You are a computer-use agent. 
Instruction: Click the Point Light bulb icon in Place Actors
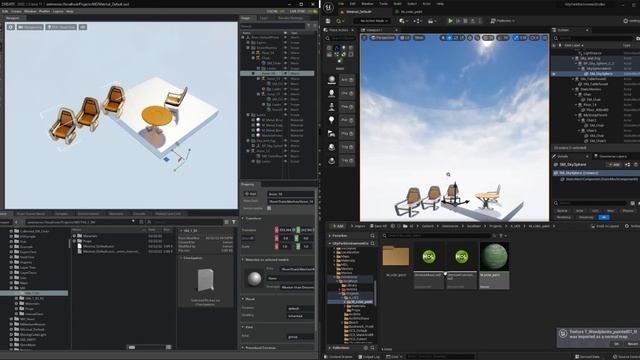[x=332, y=120]
